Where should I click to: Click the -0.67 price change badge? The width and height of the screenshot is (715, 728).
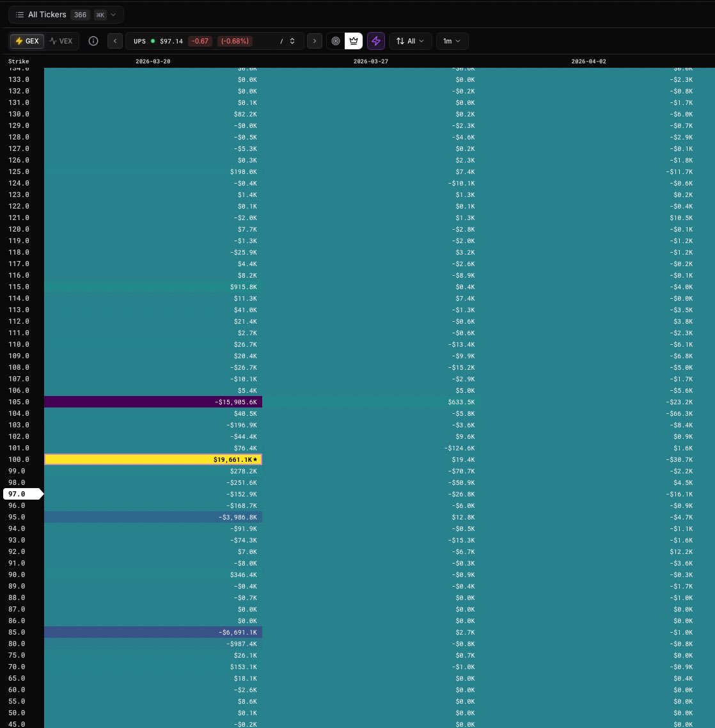(x=200, y=41)
